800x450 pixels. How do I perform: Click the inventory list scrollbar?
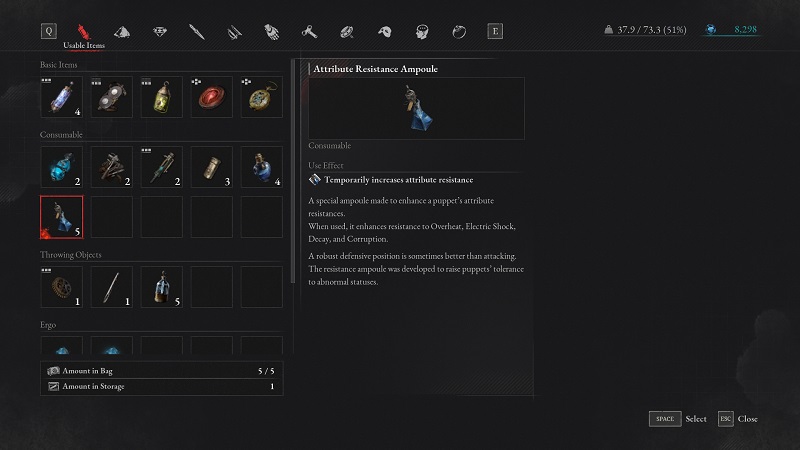[293, 171]
